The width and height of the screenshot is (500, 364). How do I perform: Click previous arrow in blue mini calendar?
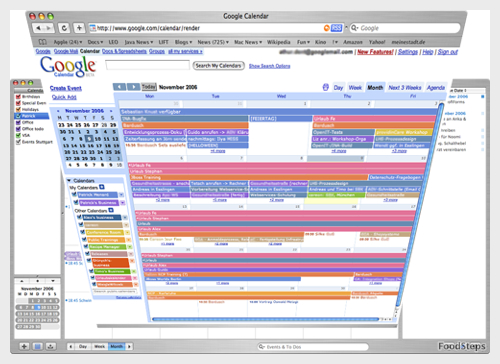[x=59, y=111]
